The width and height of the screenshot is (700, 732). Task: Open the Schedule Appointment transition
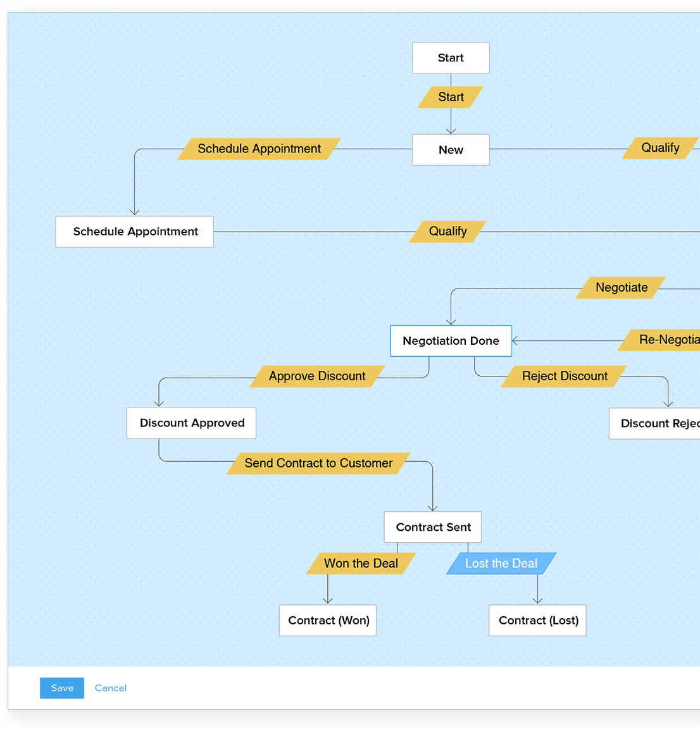[x=259, y=149]
